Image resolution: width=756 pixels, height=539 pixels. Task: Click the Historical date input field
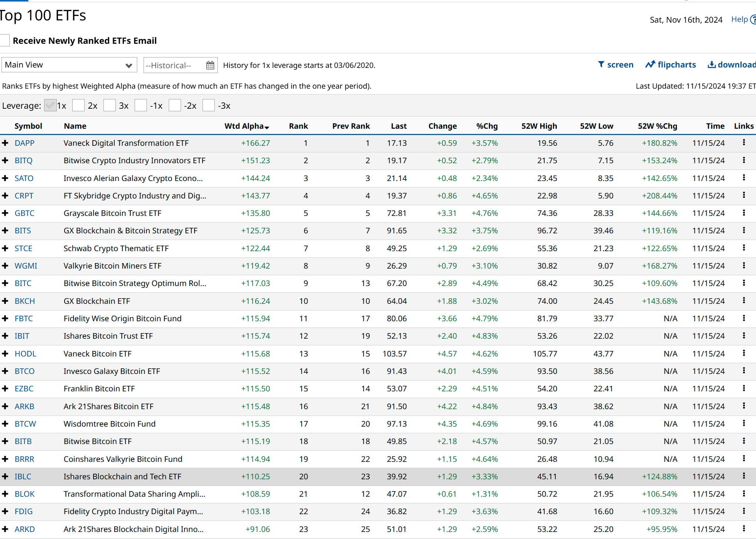[x=174, y=65]
